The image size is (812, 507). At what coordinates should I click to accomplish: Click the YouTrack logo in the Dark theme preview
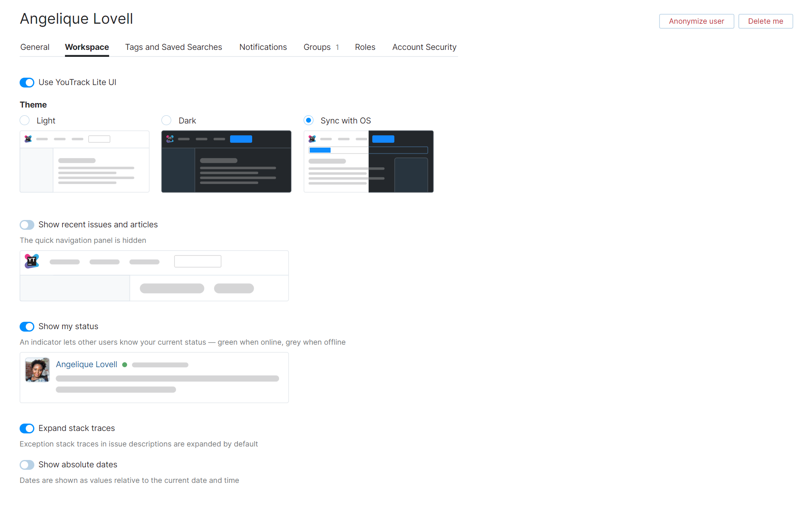point(170,139)
